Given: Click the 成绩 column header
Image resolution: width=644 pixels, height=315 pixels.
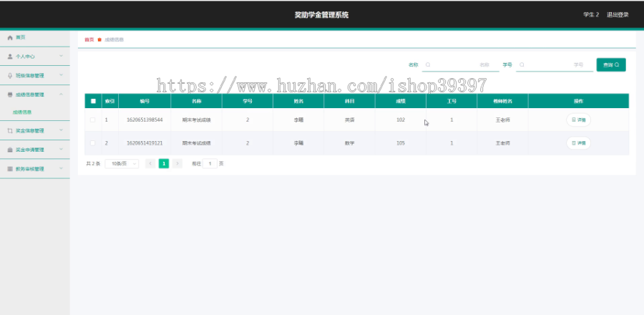Looking at the screenshot, I should tap(401, 101).
